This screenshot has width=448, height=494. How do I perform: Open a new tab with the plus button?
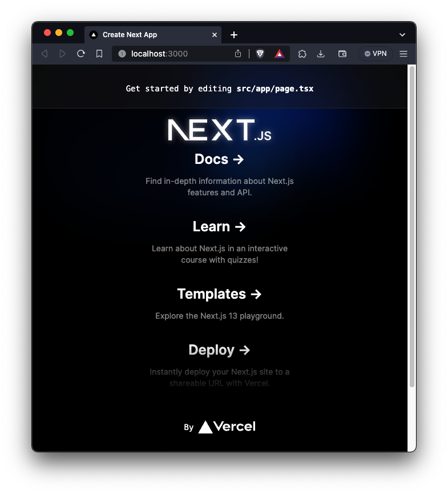[234, 35]
